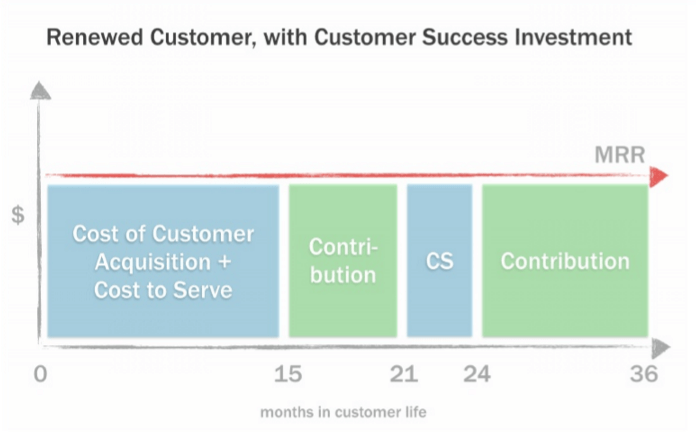This screenshot has height=437, width=696.
Task: Click the word Acquisition in blue block
Action: coord(153,262)
